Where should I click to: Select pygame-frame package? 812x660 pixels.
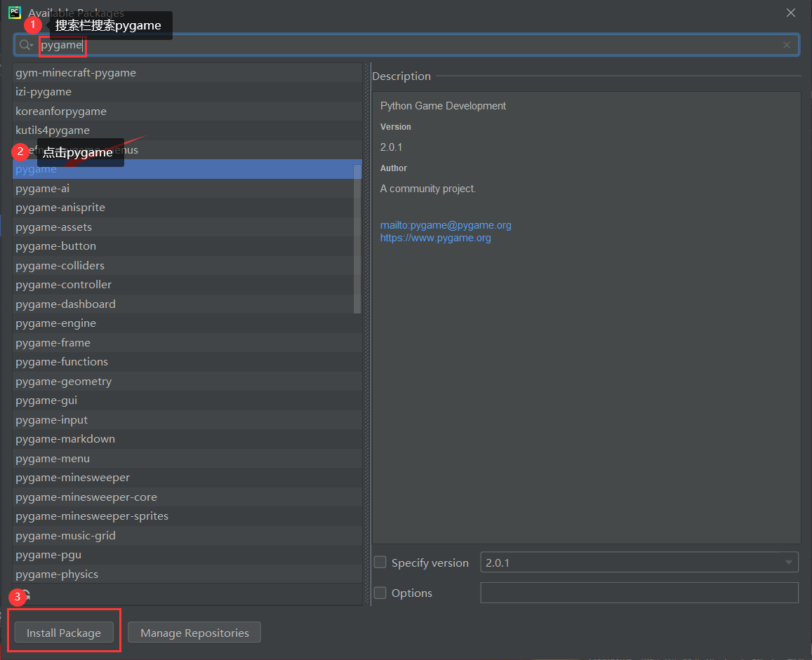187,343
